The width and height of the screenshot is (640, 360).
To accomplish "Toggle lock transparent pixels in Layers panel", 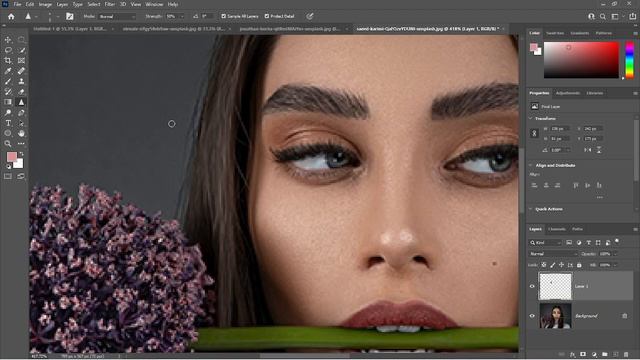I will coord(544,265).
